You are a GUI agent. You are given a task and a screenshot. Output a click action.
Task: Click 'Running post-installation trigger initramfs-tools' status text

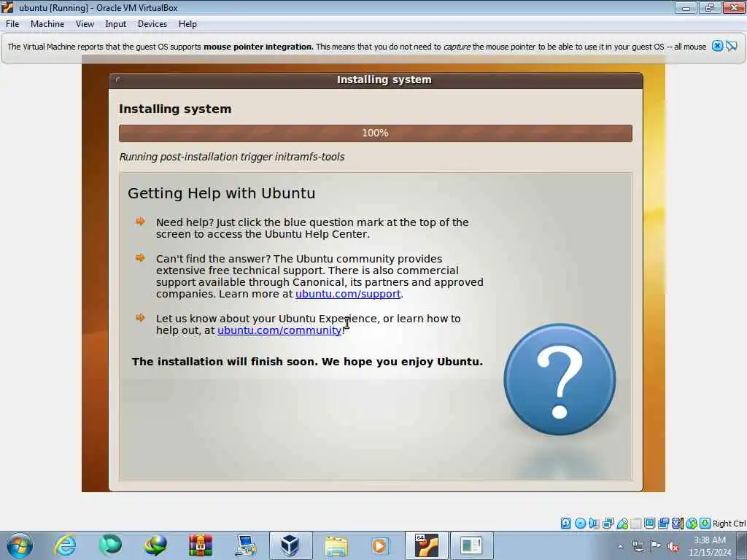click(x=232, y=157)
